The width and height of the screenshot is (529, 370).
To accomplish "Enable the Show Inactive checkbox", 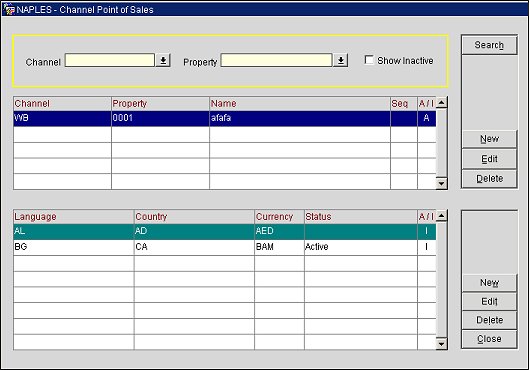I will click(x=369, y=60).
